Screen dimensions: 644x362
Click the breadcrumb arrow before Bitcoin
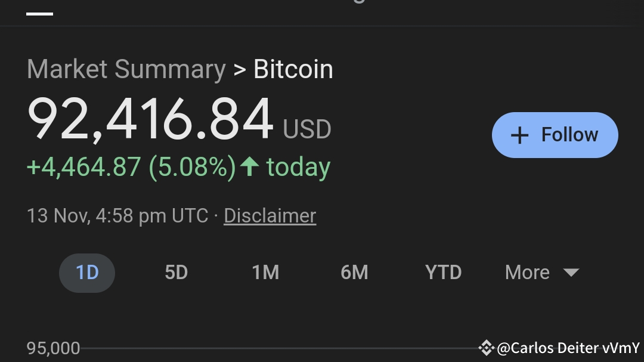(240, 70)
